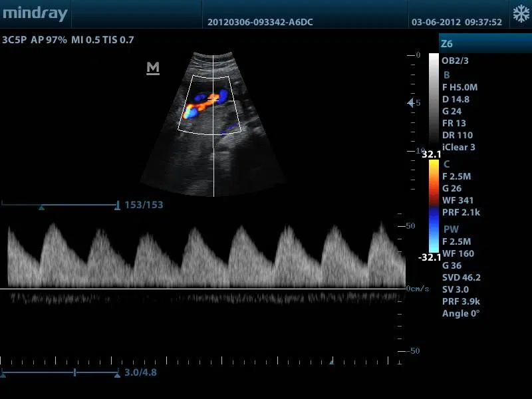Click the triangle marker on the 153/153 cine bar
The height and width of the screenshot is (399, 532).
41,207
